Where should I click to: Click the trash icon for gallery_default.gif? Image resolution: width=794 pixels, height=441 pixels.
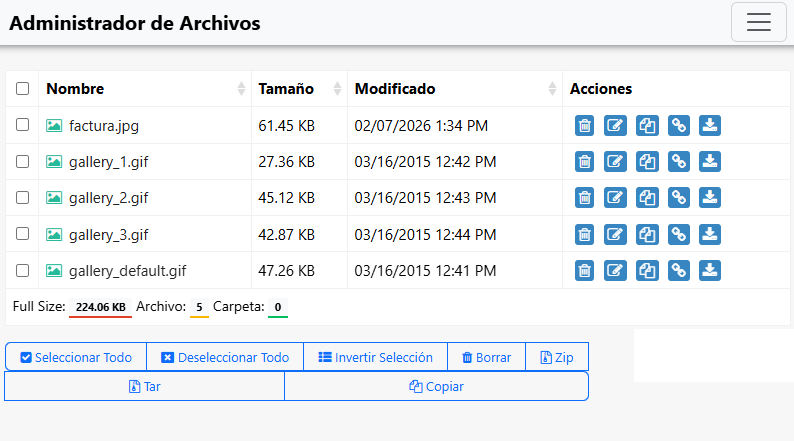pyautogui.click(x=584, y=270)
